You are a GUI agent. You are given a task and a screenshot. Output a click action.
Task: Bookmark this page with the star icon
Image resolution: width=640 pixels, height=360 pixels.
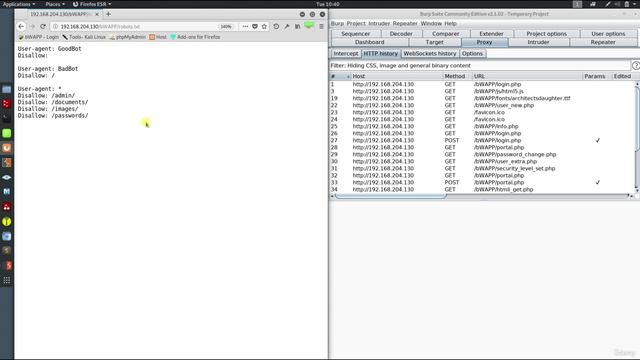[x=264, y=26]
